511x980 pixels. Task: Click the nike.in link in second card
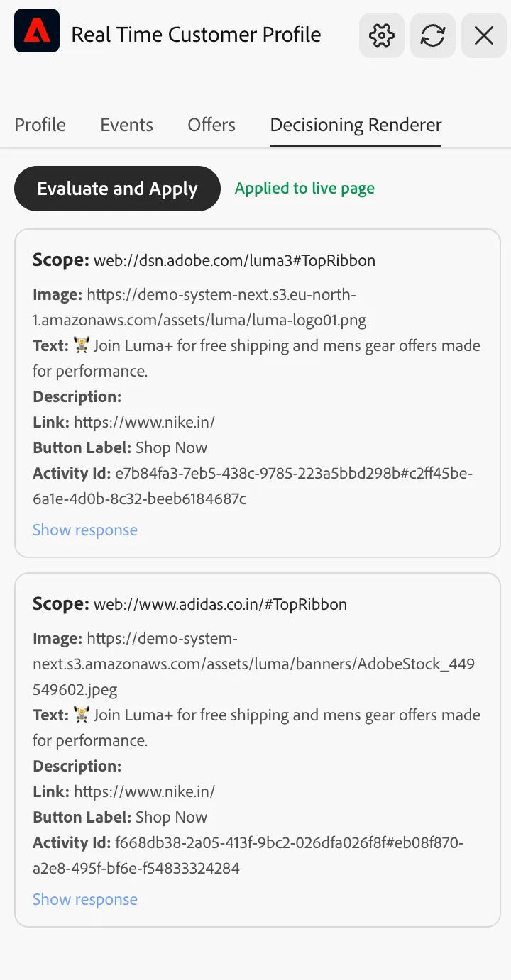(144, 791)
